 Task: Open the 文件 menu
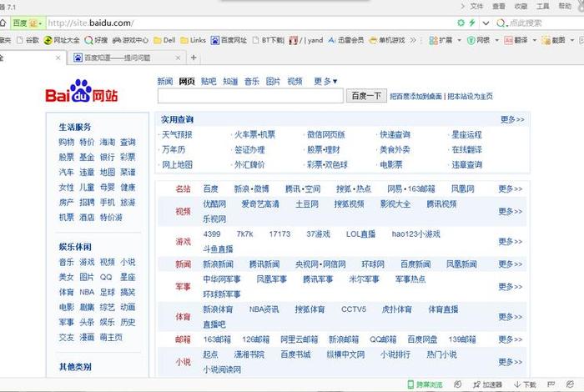(476, 7)
